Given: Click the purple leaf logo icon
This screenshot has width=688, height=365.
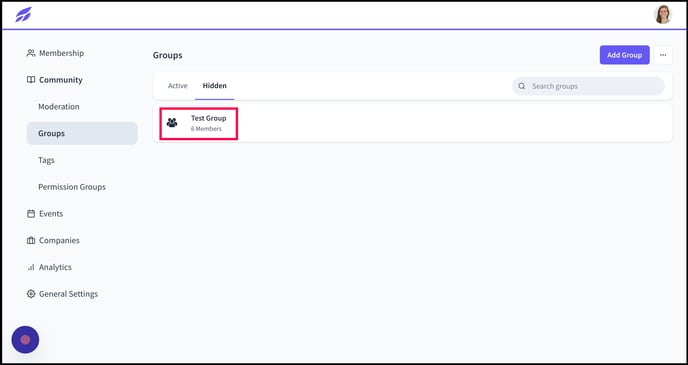Looking at the screenshot, I should (23, 14).
